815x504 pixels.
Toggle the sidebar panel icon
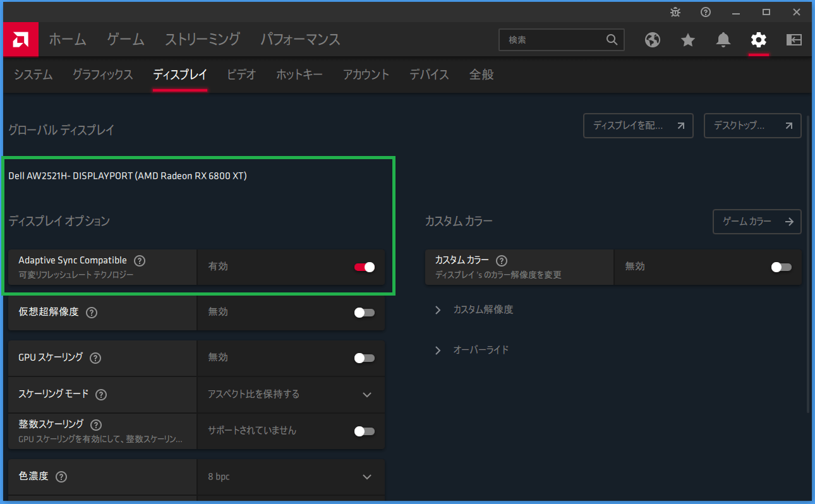794,40
